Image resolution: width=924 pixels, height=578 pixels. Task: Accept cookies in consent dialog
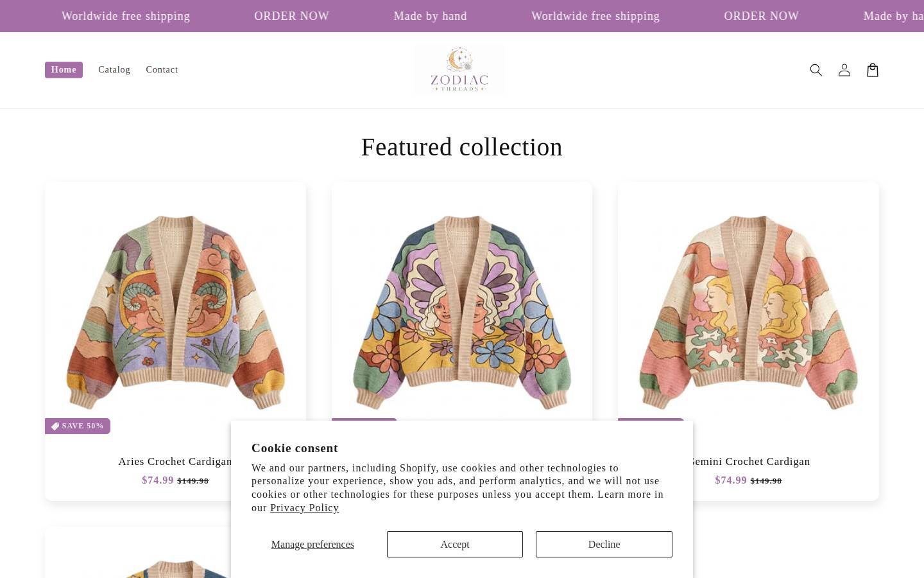[455, 544]
